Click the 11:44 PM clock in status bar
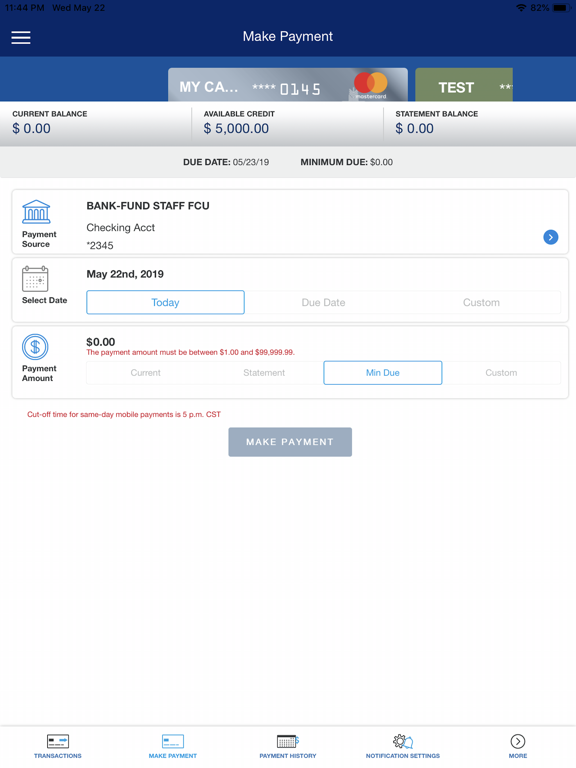Viewport: 576px width, 768px height. pyautogui.click(x=24, y=8)
